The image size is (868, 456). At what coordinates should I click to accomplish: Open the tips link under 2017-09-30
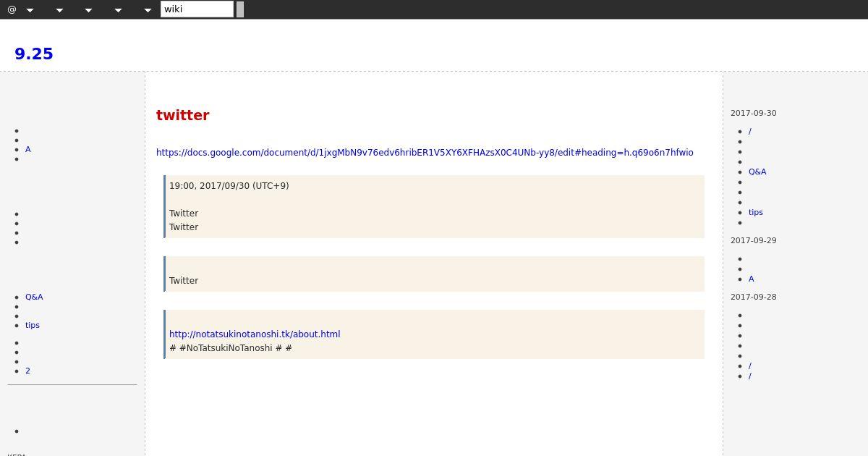coord(756,213)
